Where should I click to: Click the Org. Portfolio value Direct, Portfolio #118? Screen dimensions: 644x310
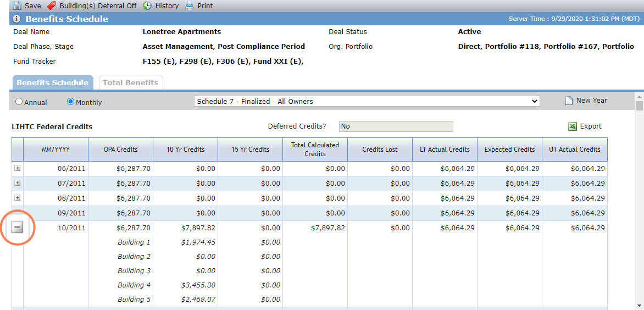click(x=499, y=47)
